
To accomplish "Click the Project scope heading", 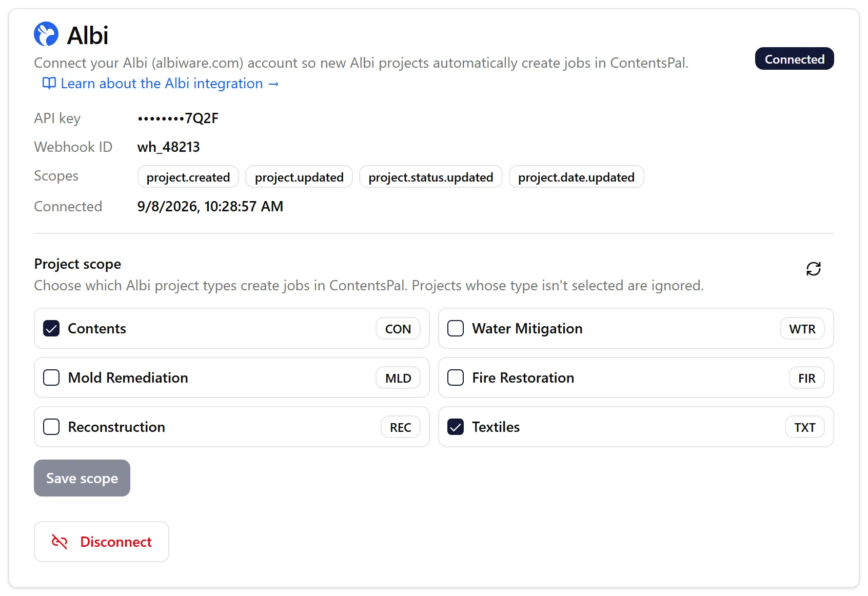I will [x=77, y=264].
